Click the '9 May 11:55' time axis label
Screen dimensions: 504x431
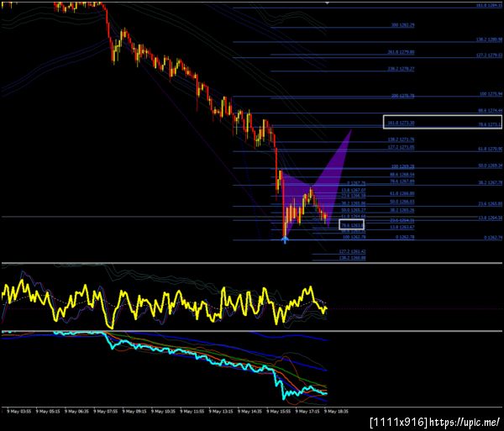(192, 412)
